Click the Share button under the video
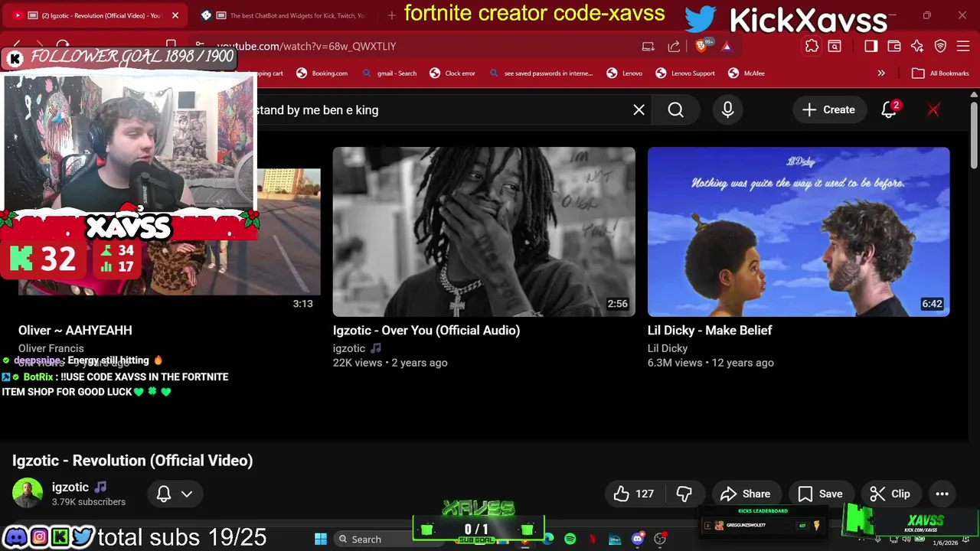 (x=746, y=494)
